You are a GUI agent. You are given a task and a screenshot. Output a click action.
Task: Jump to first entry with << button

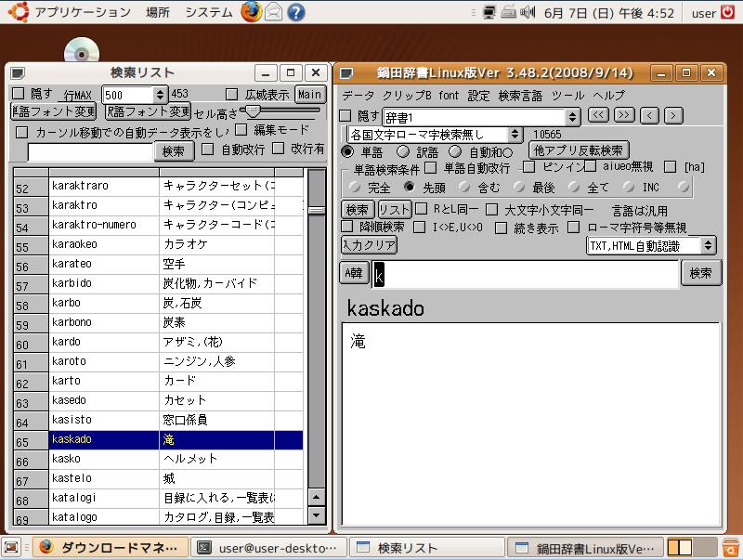[598, 115]
